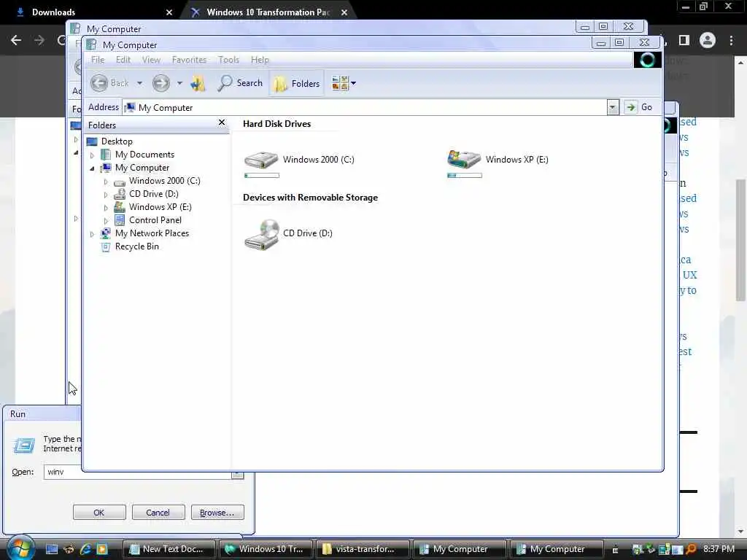The image size is (747, 560).
Task: Select Recycle Bin in folder tree
Action: point(136,246)
